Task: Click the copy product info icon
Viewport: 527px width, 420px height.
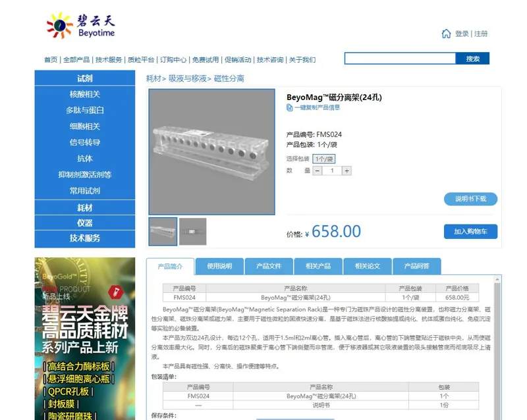Action: tap(289, 107)
